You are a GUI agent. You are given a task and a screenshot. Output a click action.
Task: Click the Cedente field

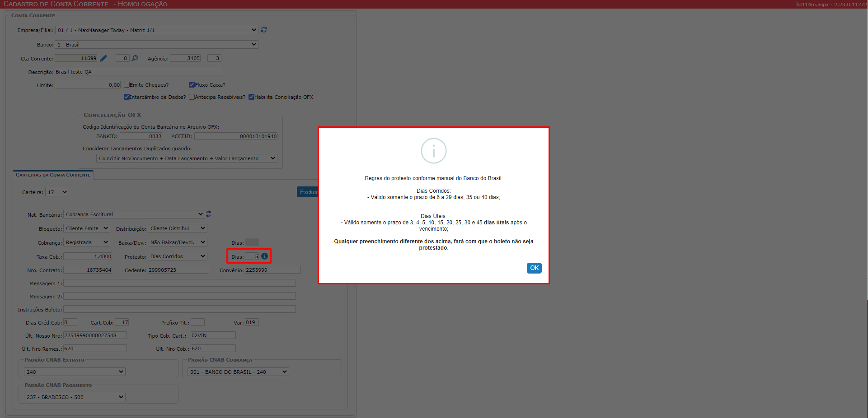click(178, 270)
